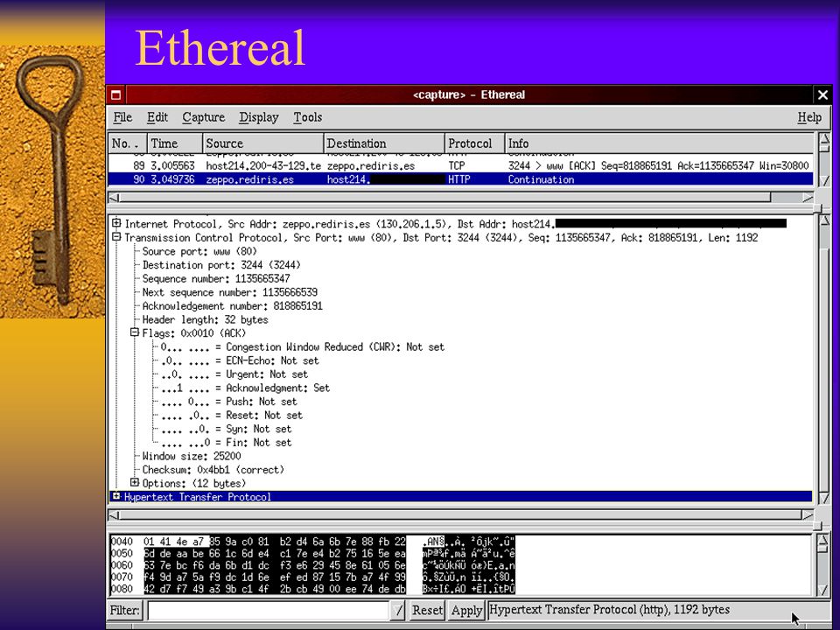Click protocol tree horizontal scrollbar right arrow
Viewport: 840px width, 630px height.
808,514
